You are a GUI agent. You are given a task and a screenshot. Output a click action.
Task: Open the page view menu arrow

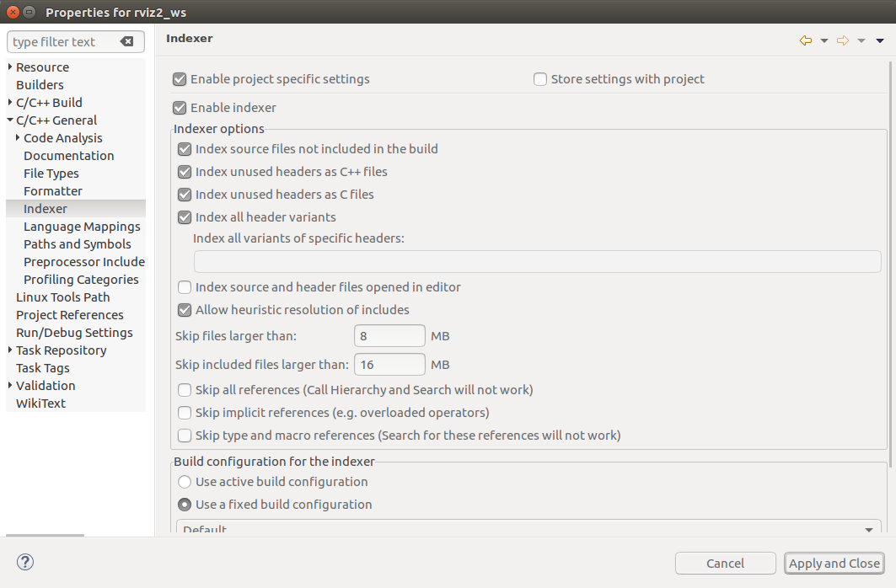(x=880, y=40)
